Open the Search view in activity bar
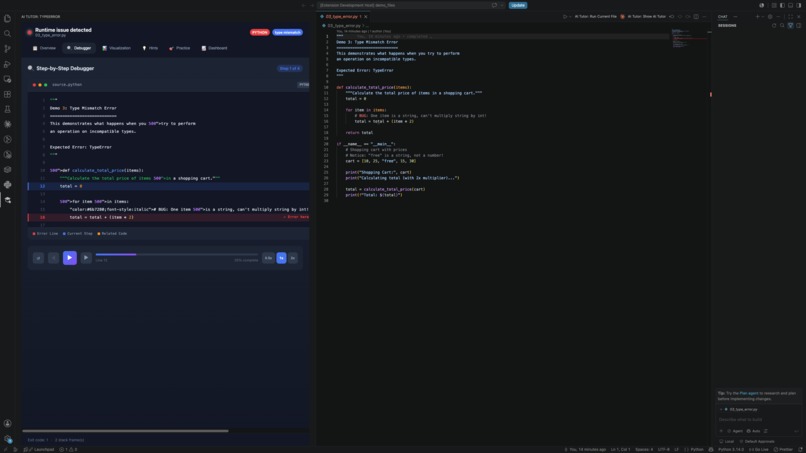This screenshot has height=453, width=806. [7, 33]
